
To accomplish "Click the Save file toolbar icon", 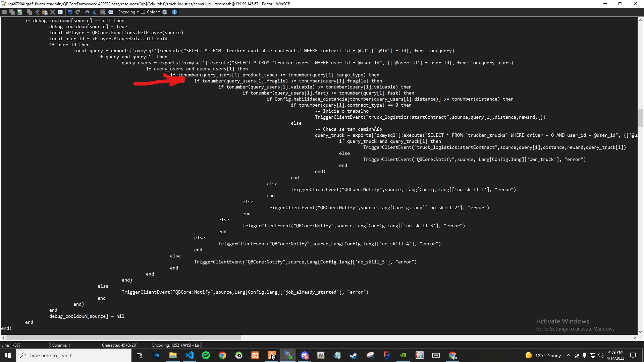I will (4, 12).
